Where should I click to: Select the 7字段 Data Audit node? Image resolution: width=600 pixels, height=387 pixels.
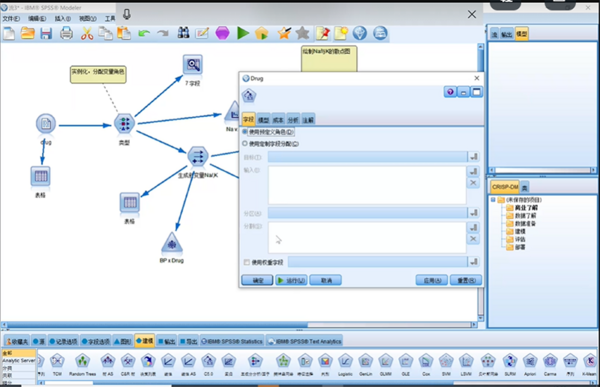pos(193,65)
